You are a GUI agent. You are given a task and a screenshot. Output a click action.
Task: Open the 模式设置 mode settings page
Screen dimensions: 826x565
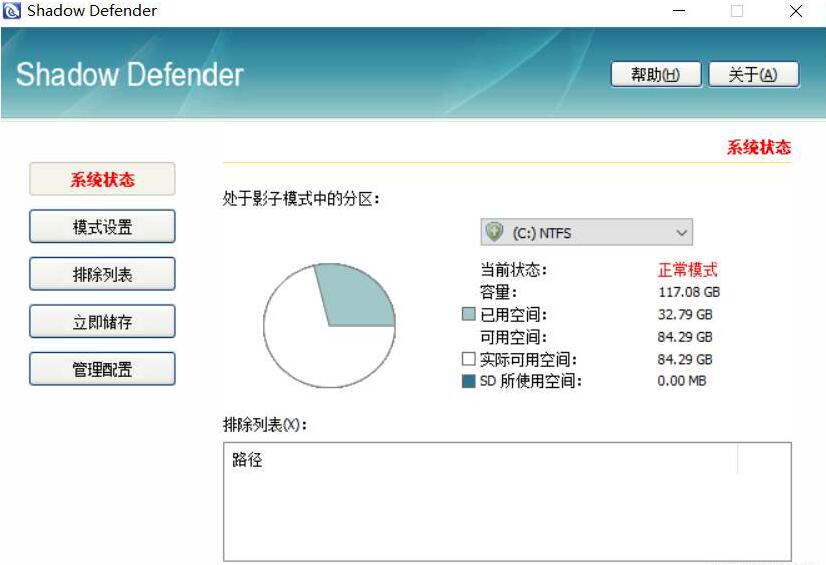click(x=102, y=227)
